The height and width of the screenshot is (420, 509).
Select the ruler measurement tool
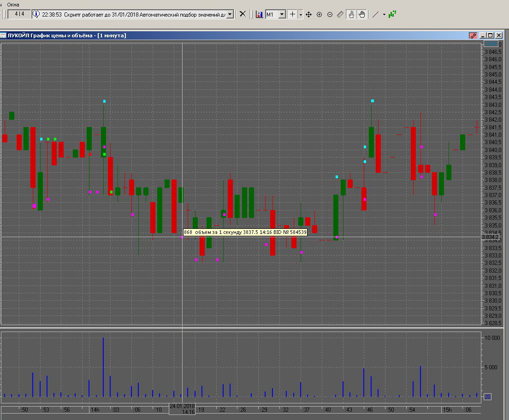point(340,14)
